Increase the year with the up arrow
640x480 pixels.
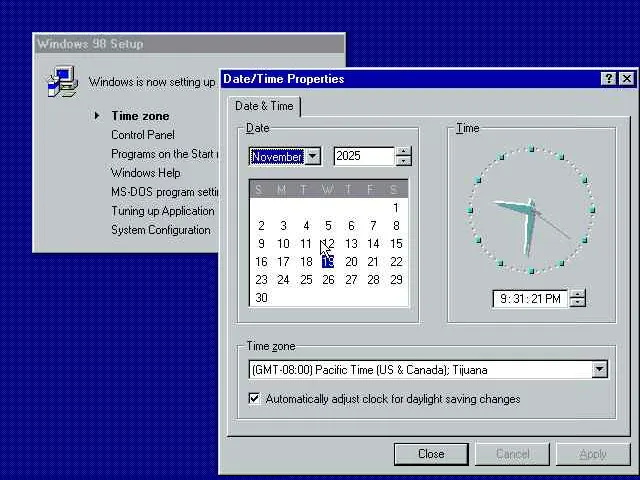(403, 151)
